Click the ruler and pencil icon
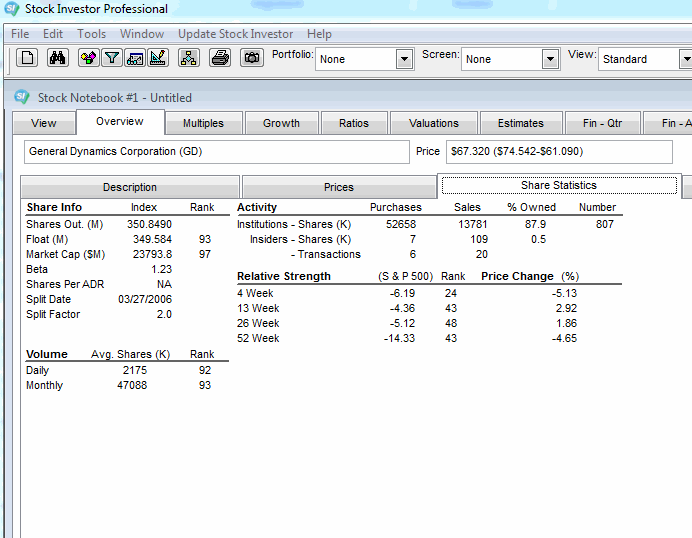This screenshot has height=538, width=692. 158,58
